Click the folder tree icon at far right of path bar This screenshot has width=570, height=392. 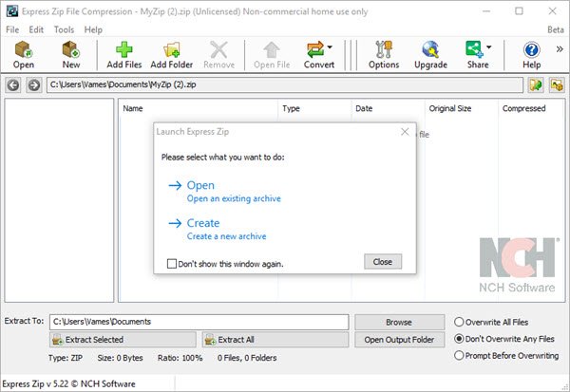click(557, 85)
